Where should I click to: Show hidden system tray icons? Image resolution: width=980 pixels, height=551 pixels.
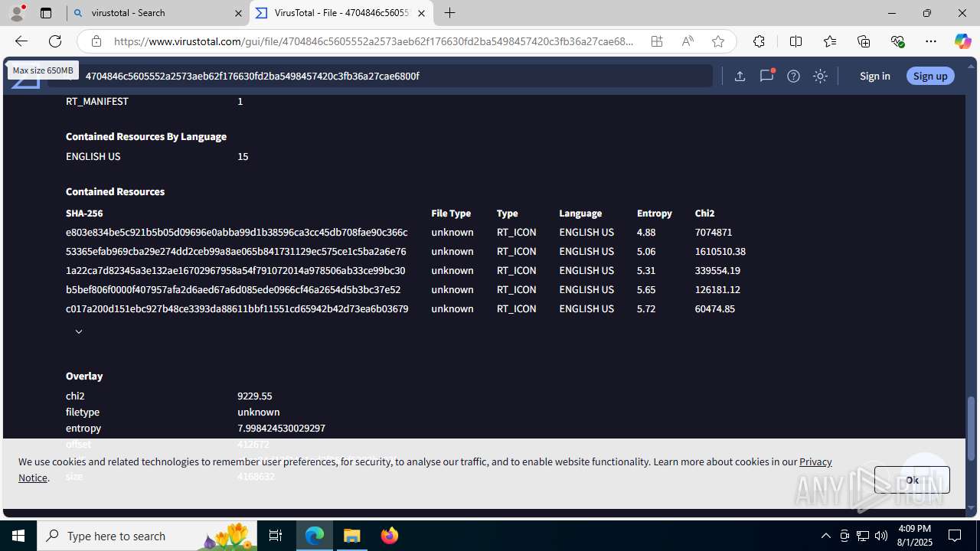(825, 536)
